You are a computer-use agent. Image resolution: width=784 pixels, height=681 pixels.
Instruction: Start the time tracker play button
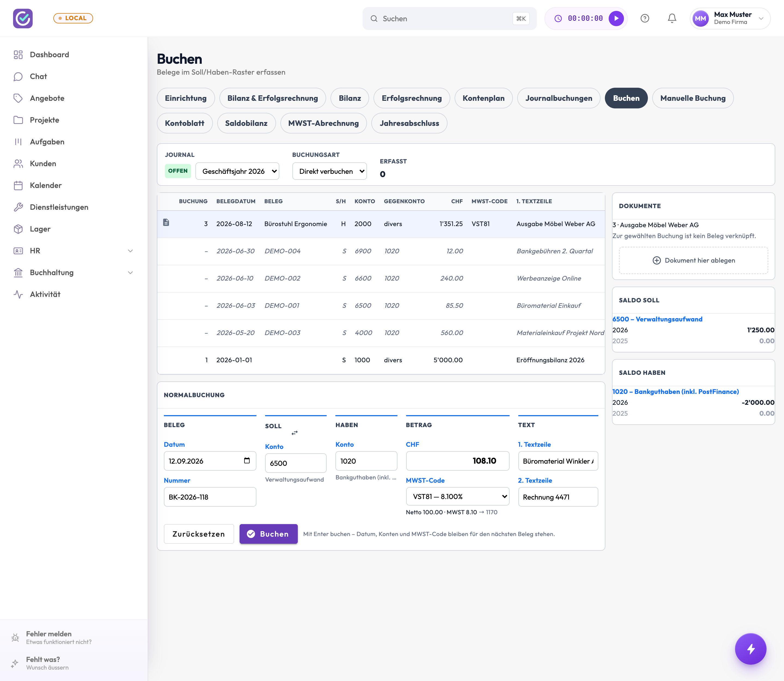tap(616, 18)
